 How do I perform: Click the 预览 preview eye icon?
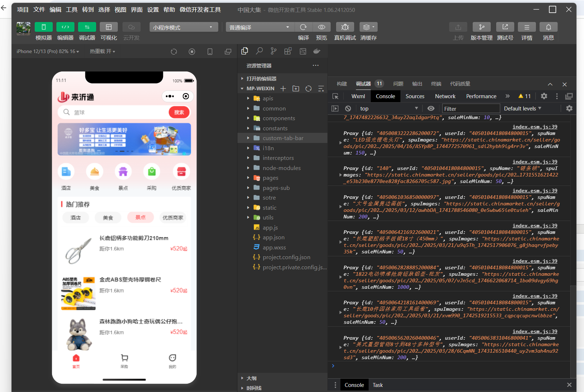[x=321, y=27]
